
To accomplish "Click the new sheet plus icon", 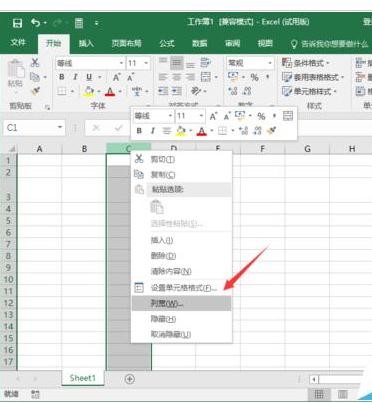I will pyautogui.click(x=129, y=379).
